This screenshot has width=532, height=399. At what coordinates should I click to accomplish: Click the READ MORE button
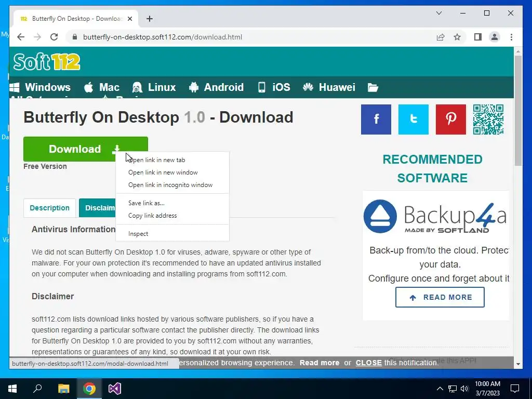440,297
